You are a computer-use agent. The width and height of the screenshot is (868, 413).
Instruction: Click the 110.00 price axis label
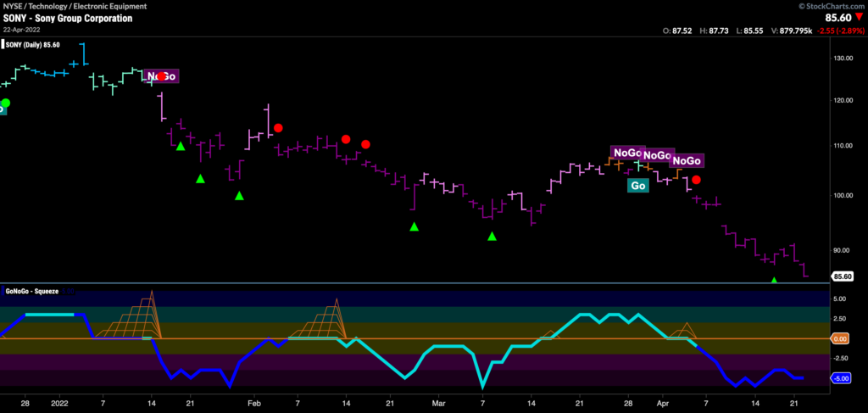click(843, 146)
